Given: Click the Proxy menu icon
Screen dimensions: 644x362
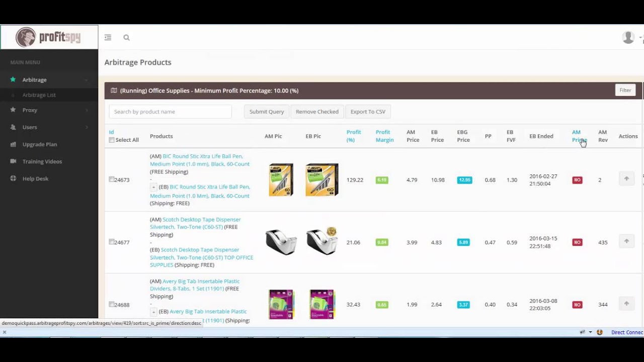Looking at the screenshot, I should (13, 110).
